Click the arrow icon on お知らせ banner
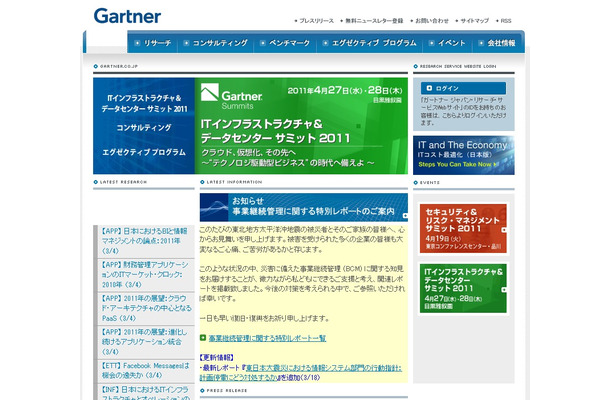610x400 pixels. [405, 215]
